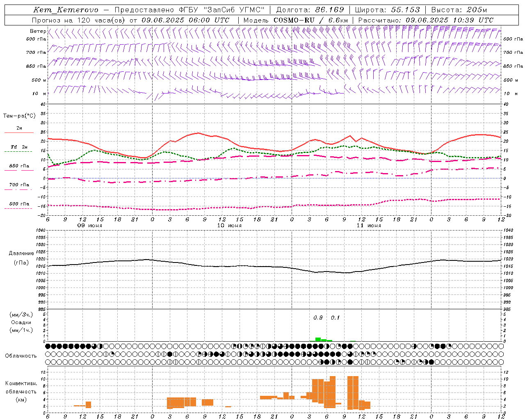Click the Широта: 55.153 value
The height and width of the screenshot is (420, 525).
(x=387, y=10)
